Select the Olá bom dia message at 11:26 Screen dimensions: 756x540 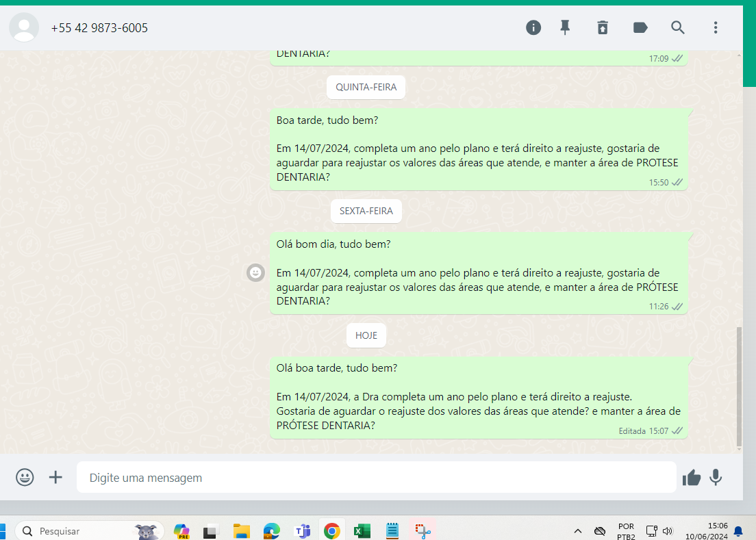479,273
